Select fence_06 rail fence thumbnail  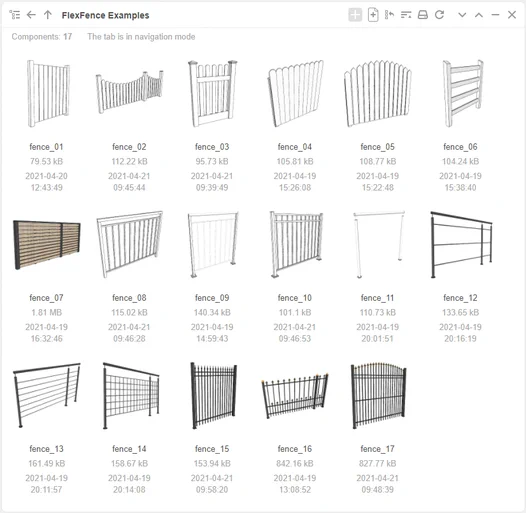[x=462, y=93]
